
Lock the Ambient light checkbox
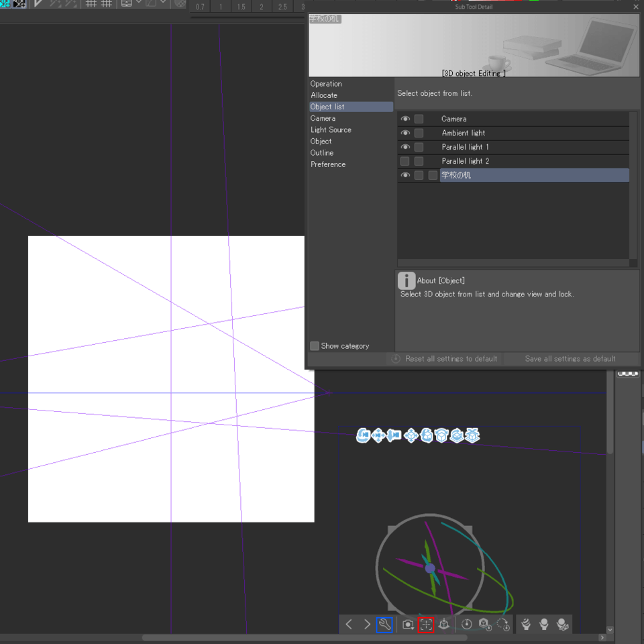pyautogui.click(x=419, y=133)
